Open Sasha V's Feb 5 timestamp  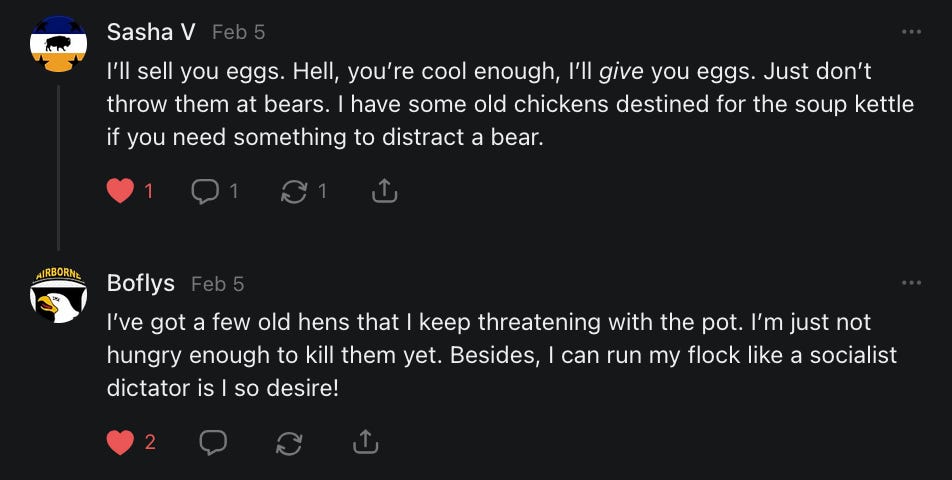(238, 32)
